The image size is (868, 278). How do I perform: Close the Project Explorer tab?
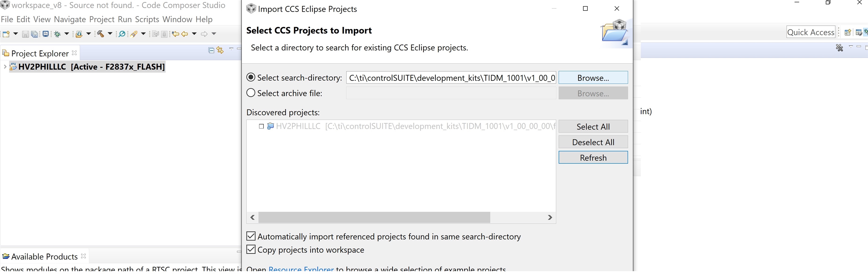click(x=75, y=53)
